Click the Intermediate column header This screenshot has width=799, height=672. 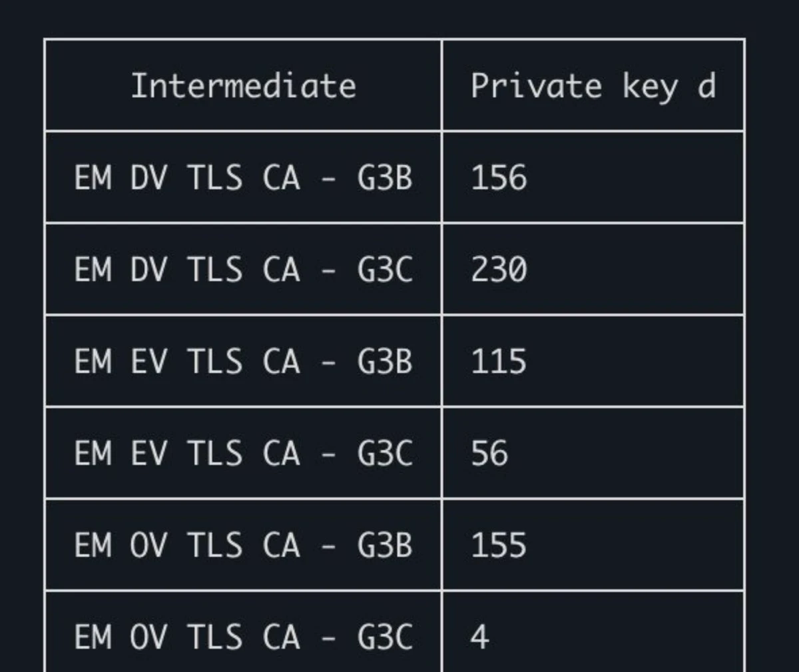(243, 85)
